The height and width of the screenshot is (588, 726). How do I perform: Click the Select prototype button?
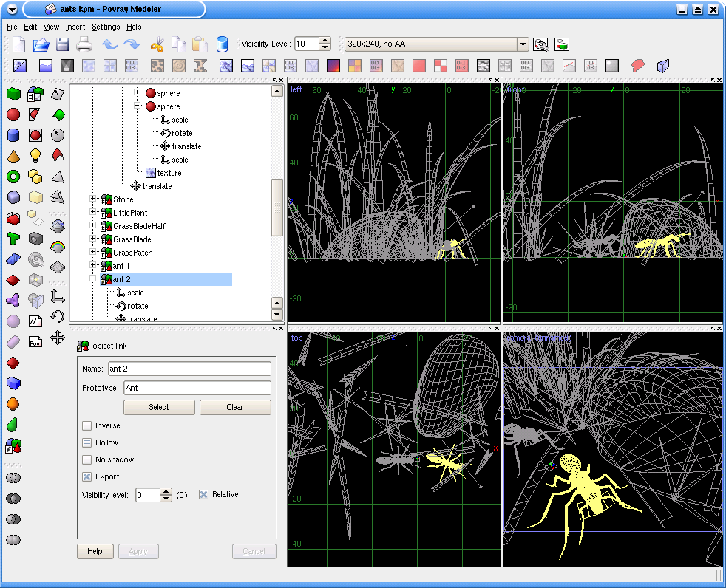159,407
